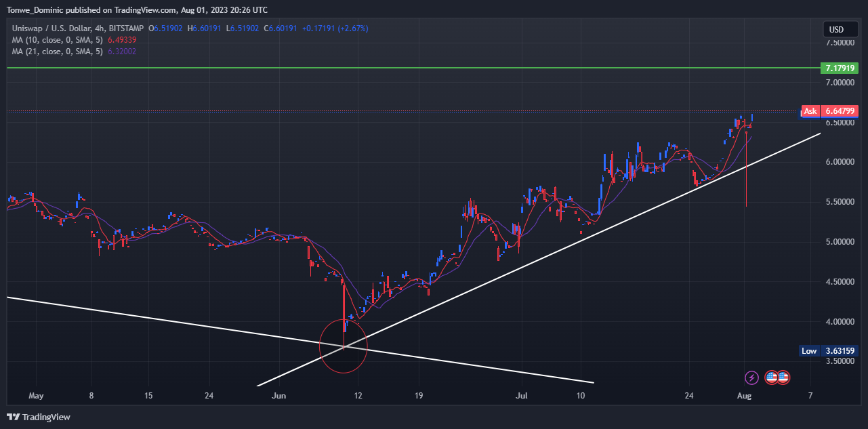Click the May label on the time axis

pos(36,395)
